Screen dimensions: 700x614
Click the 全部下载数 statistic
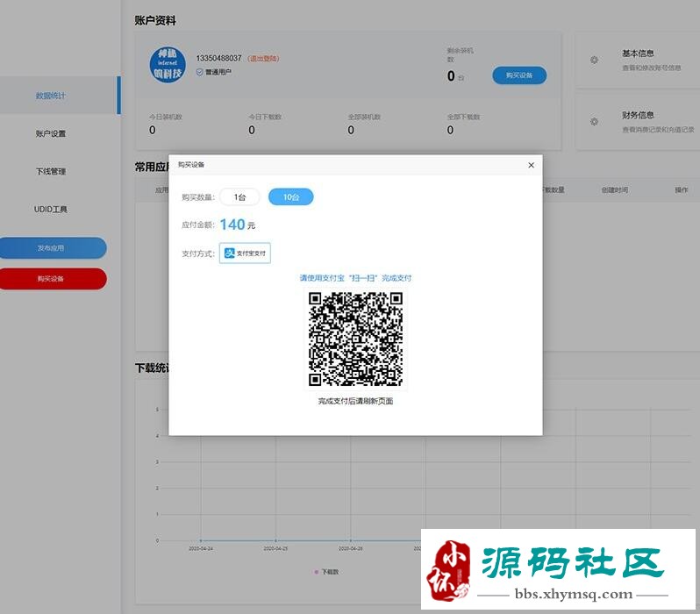[x=463, y=124]
